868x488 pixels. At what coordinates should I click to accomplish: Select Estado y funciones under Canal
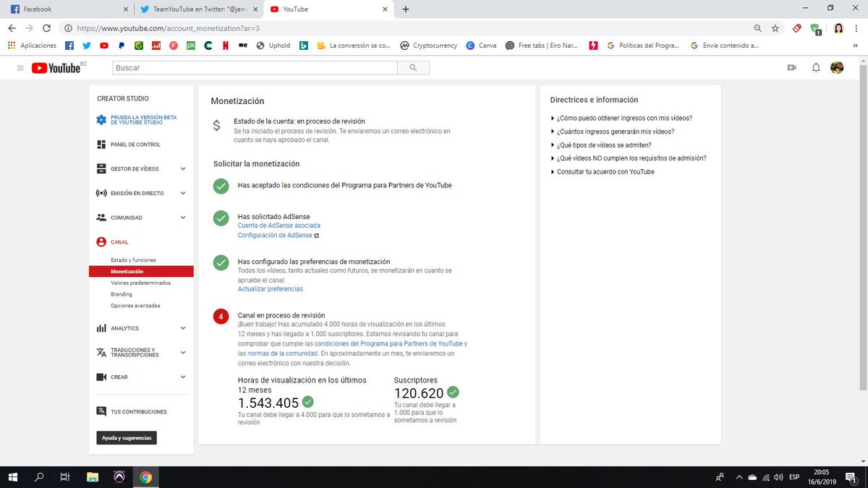(x=133, y=260)
